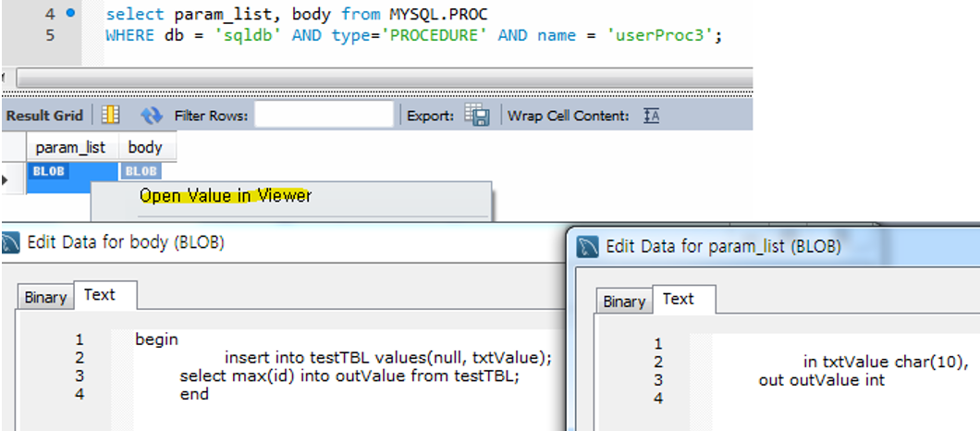Click the 'insert into testTBL values' line
Image resolution: width=980 pixels, height=431 pixels.
388,359
